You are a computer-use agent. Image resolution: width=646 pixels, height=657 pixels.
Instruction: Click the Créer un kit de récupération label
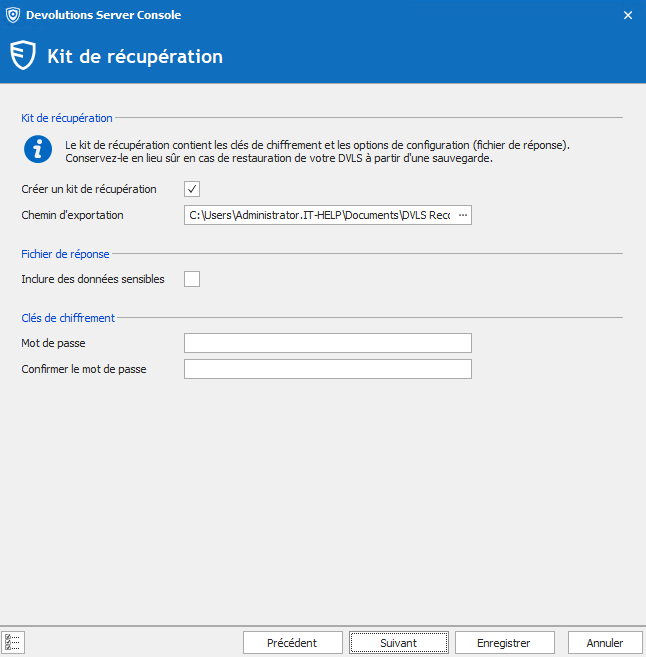tap(89, 189)
